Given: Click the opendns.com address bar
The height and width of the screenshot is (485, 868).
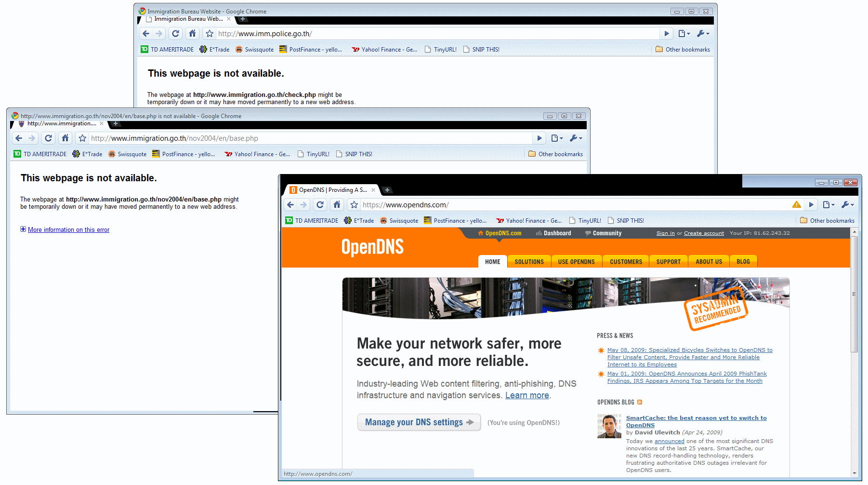Looking at the screenshot, I should click(576, 205).
